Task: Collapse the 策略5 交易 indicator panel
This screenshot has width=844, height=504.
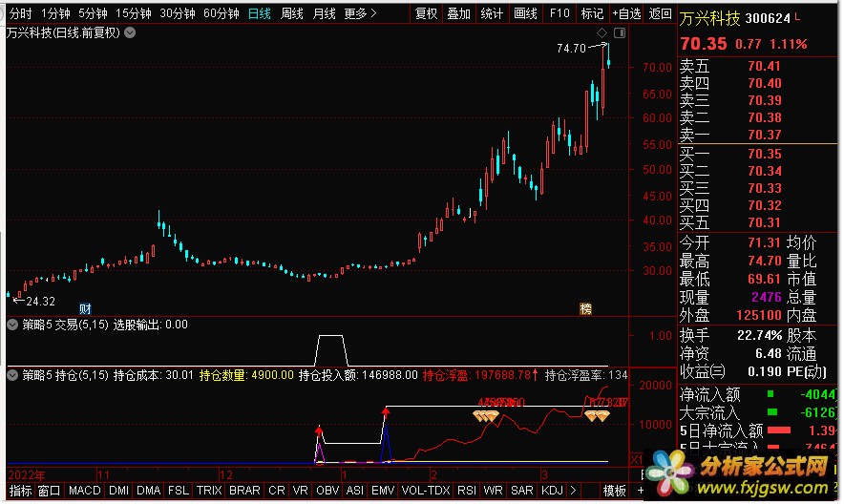Action: [12, 325]
